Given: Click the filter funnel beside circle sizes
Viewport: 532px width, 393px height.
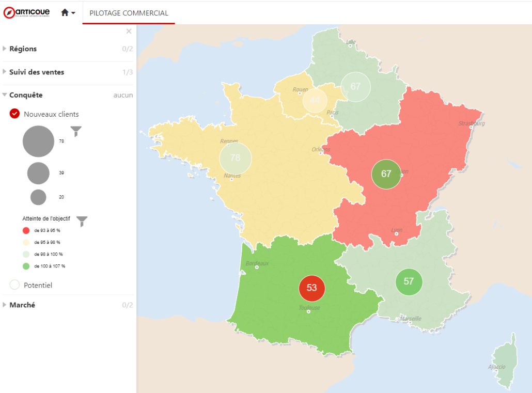Looking at the screenshot, I should click(76, 131).
